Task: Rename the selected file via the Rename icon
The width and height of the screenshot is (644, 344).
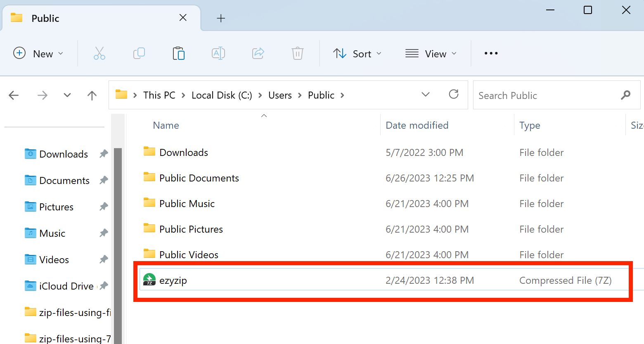Action: pos(218,53)
